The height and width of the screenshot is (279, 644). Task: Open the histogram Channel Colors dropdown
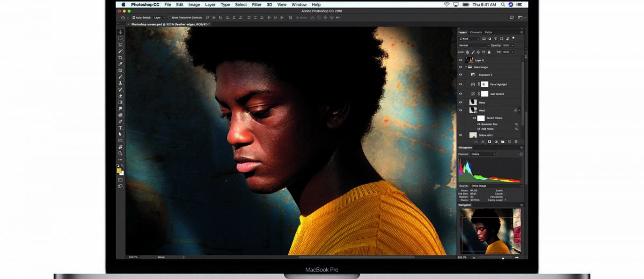pos(483,154)
